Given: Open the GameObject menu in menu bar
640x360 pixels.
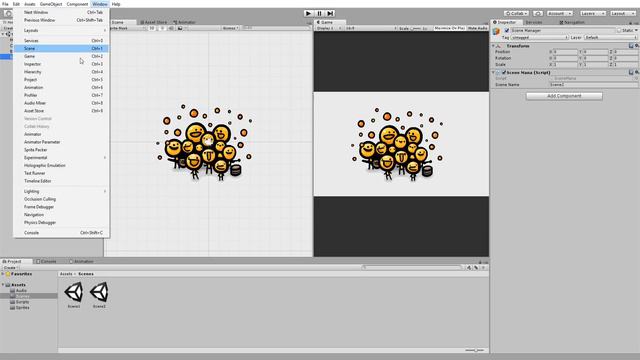Looking at the screenshot, I should pos(51,4).
